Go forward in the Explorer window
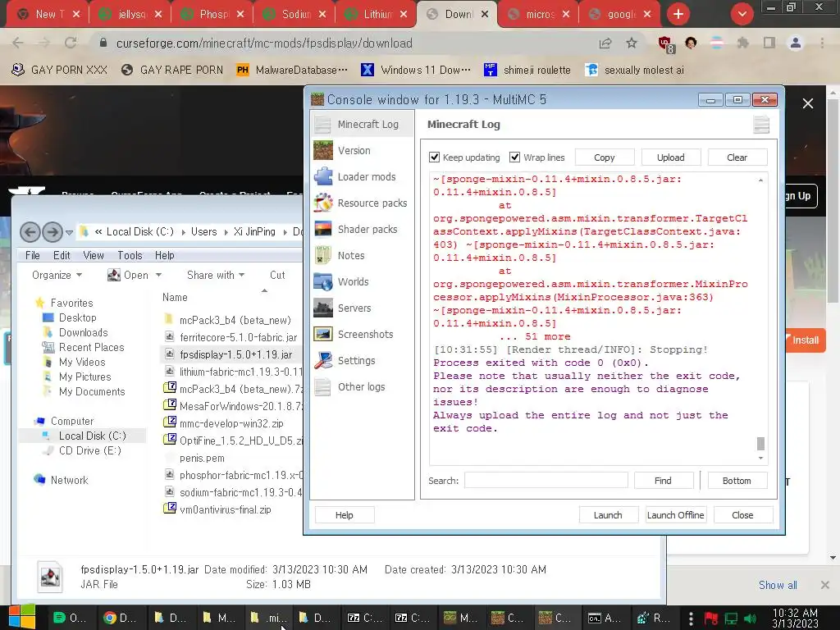Image resolution: width=840 pixels, height=630 pixels. 52,232
